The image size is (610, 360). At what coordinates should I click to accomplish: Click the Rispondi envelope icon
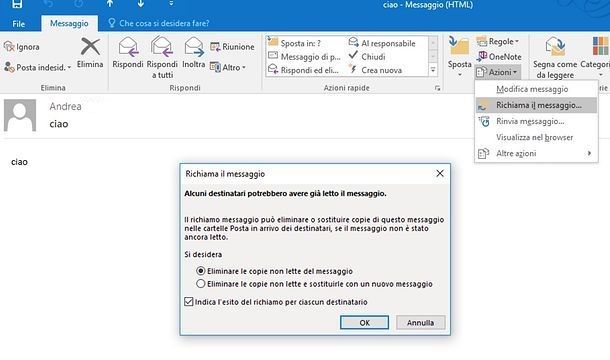pyautogui.click(x=128, y=47)
